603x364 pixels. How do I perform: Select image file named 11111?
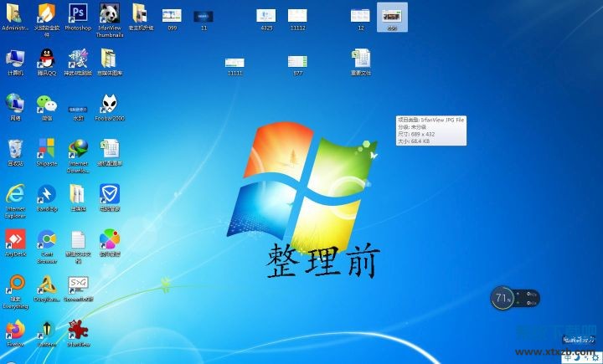click(x=235, y=62)
